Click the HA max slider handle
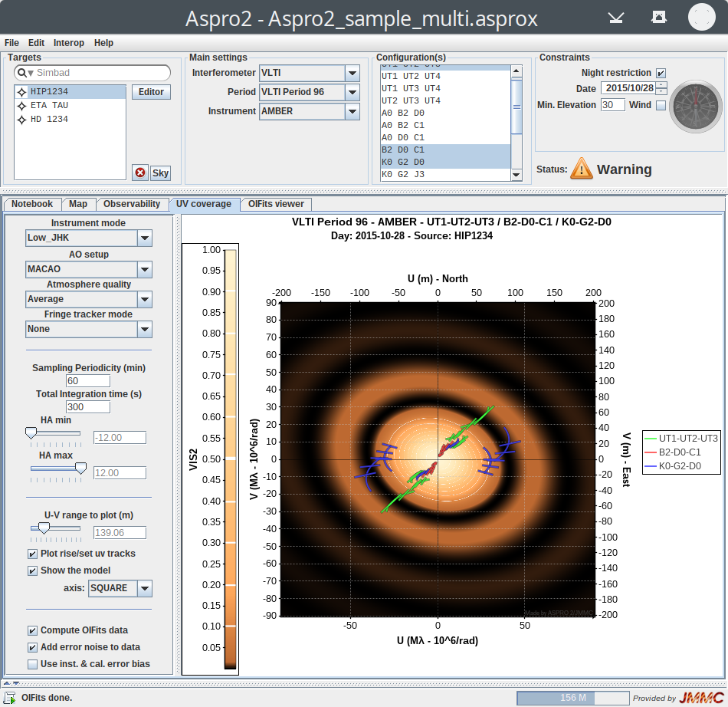Image resolution: width=728 pixels, height=707 pixels. pyautogui.click(x=80, y=469)
